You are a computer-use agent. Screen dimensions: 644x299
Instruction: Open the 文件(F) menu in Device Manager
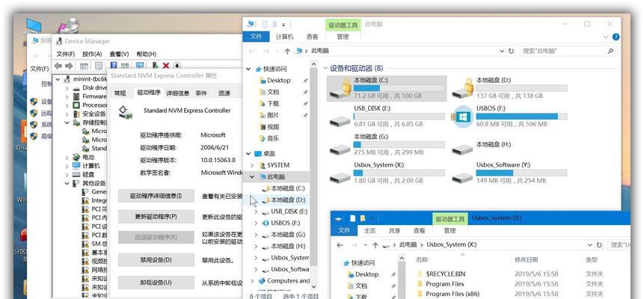click(66, 54)
